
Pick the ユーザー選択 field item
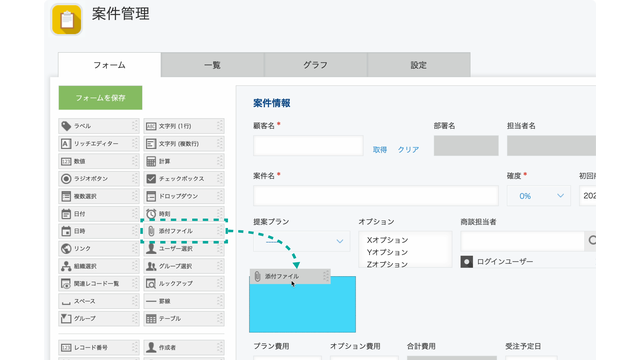184,249
